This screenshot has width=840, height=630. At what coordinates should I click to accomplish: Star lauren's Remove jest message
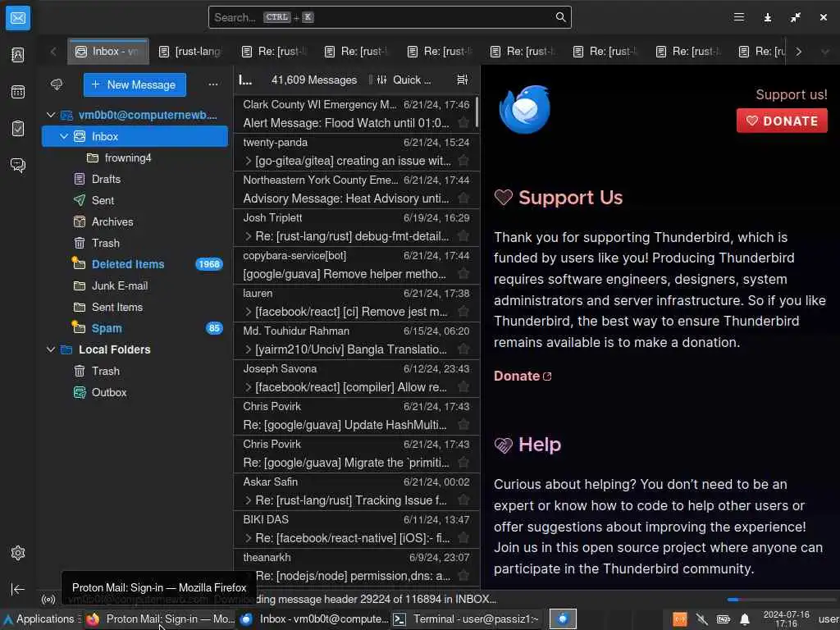click(x=463, y=312)
